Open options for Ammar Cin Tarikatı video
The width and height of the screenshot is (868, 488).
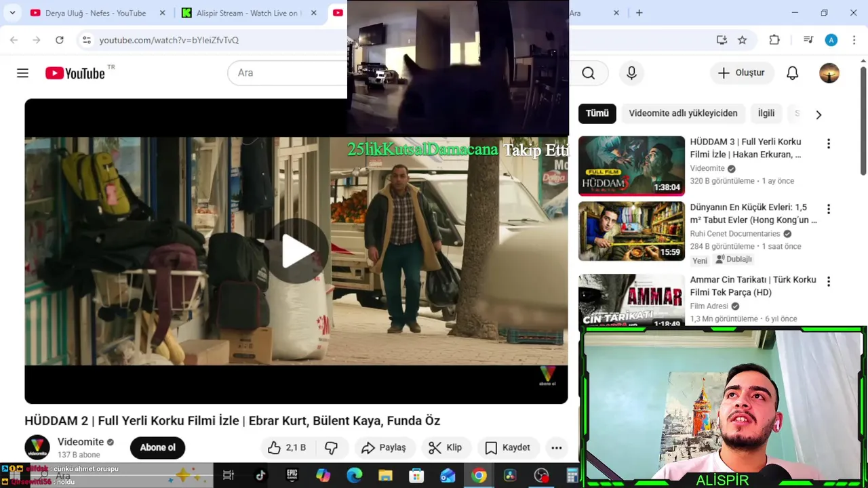coord(828,281)
